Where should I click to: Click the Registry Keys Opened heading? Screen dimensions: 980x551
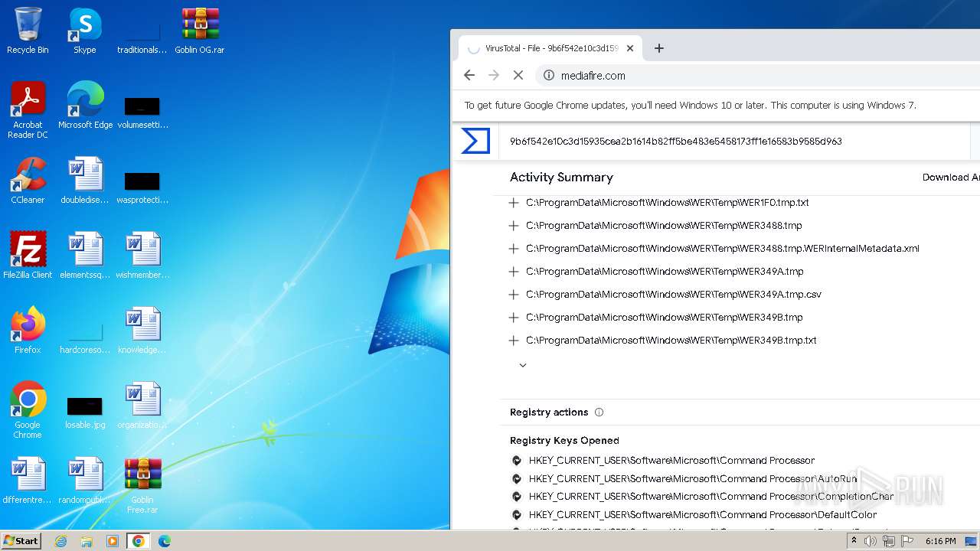click(564, 441)
